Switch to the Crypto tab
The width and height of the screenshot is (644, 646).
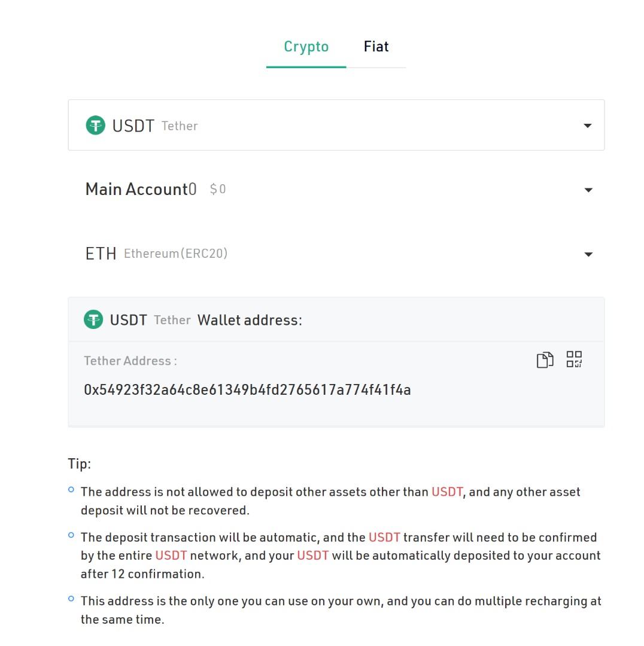[x=306, y=47]
